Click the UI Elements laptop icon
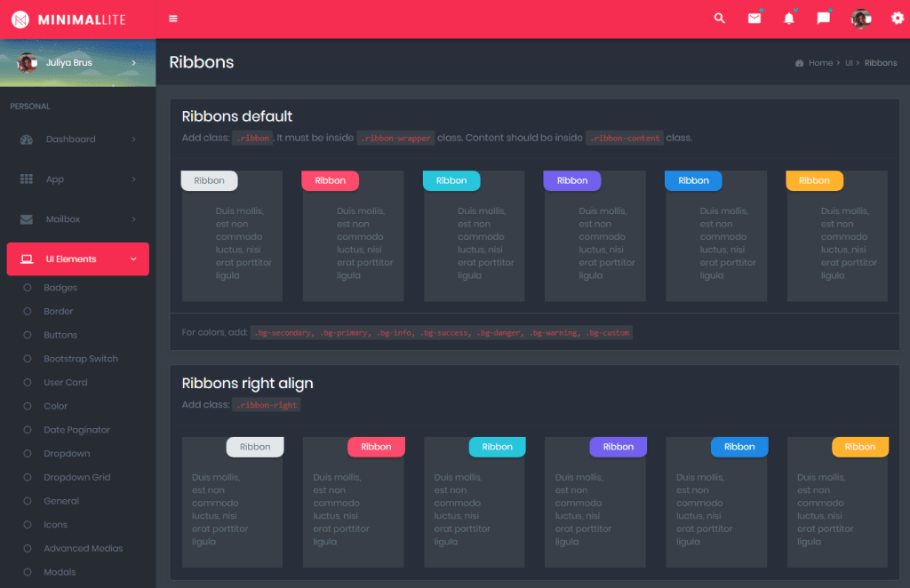910x588 pixels. click(27, 259)
